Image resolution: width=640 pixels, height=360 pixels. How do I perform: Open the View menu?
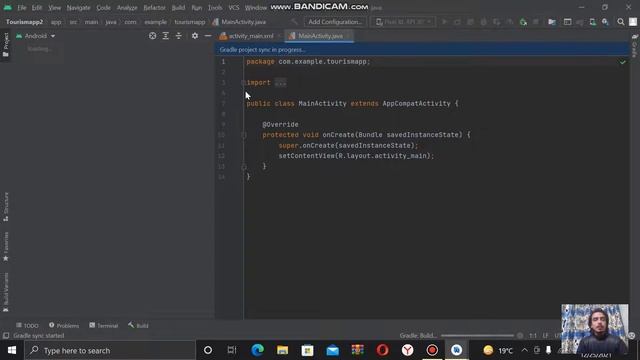point(54,8)
